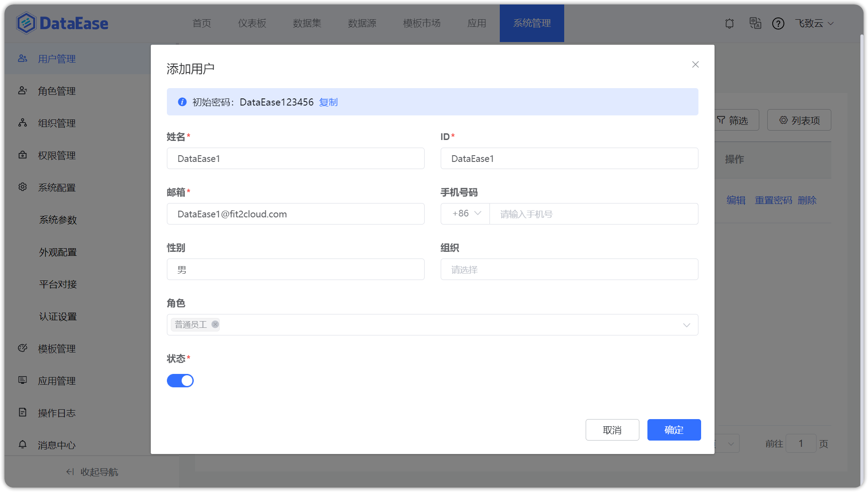Click 复制 to copy initial password

tap(328, 102)
